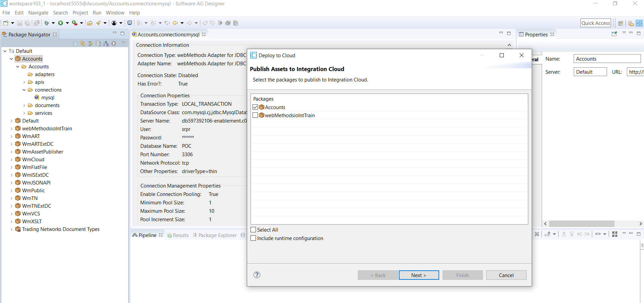Viewport: 644px width, 303px height.
Task: Click the Open Perspective icon
Action: (x=621, y=23)
